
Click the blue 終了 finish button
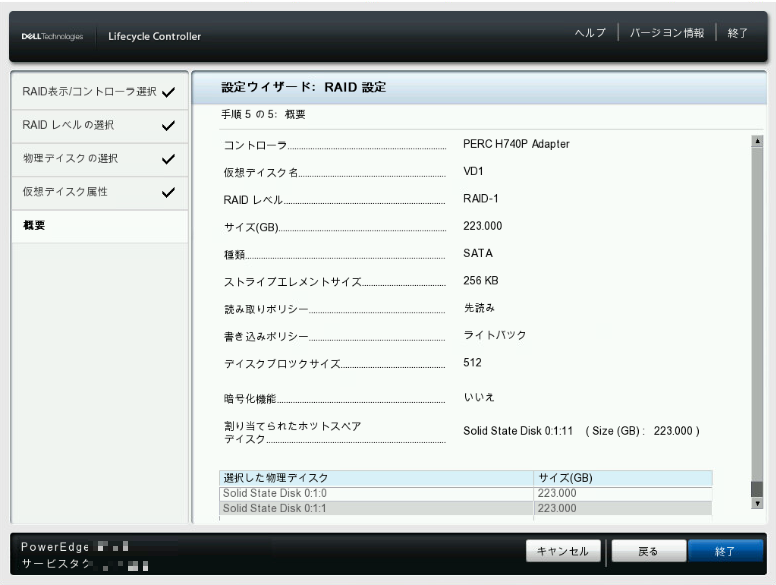coord(725,551)
